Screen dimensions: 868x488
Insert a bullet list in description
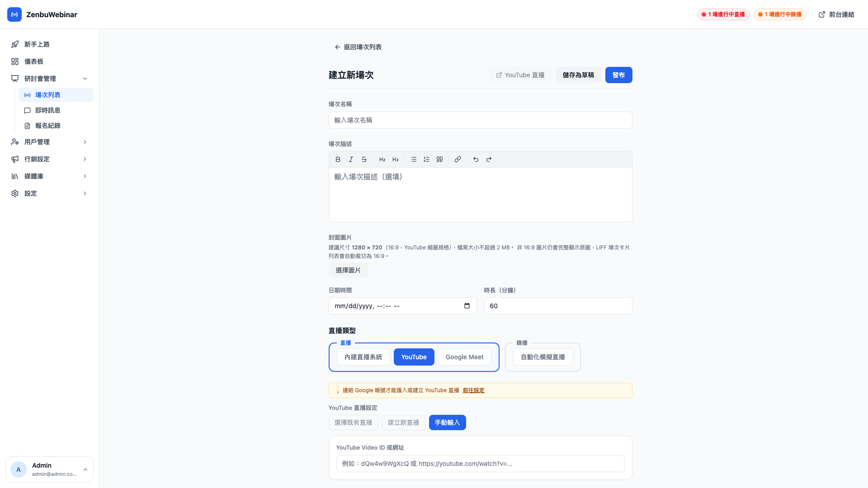coord(413,160)
